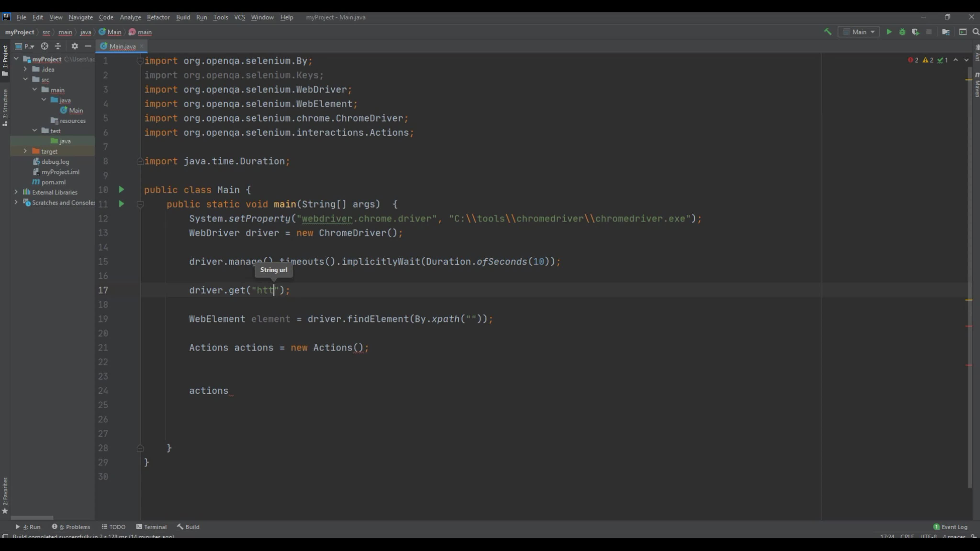Expand External Libraries node
Viewport: 980px width, 551px height.
(x=16, y=192)
